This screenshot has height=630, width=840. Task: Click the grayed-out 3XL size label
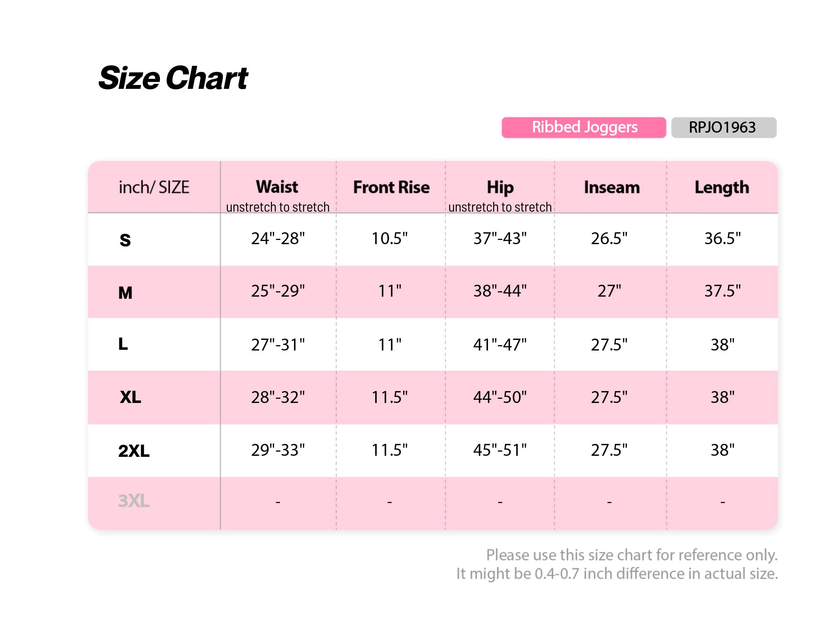134,501
